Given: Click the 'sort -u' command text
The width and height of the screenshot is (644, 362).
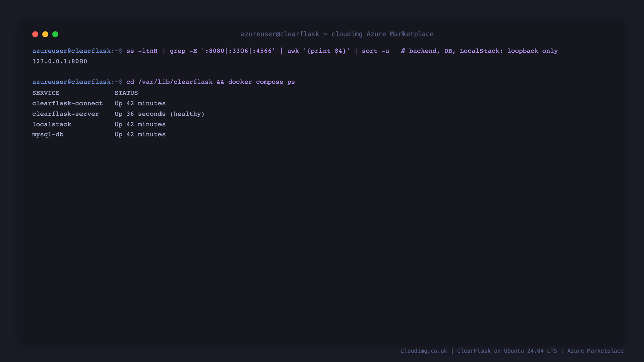Looking at the screenshot, I should [375, 51].
